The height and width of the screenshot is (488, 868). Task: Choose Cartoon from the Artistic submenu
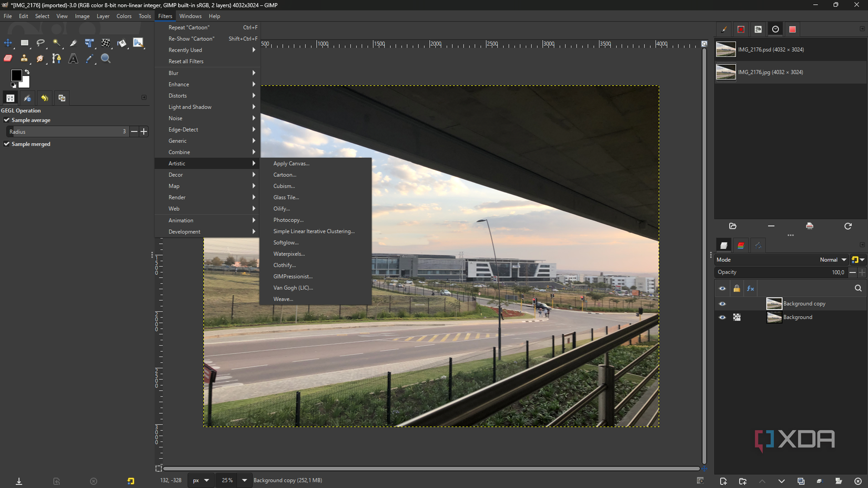tap(284, 175)
